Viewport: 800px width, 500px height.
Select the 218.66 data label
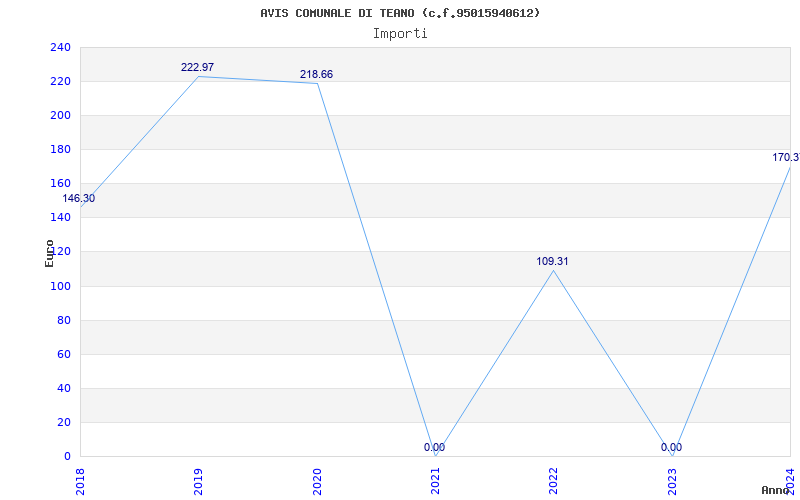tap(316, 74)
